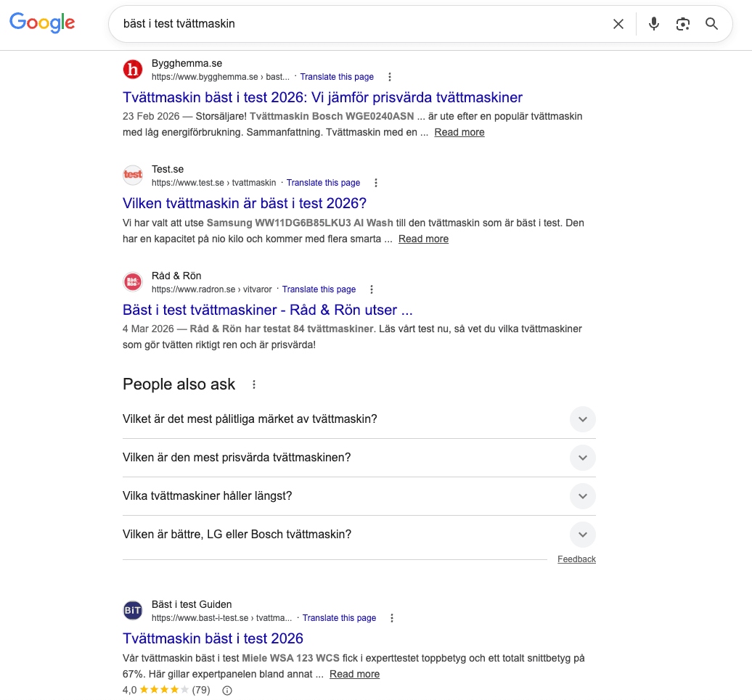This screenshot has height=700, width=752.
Task: Open 'Vilken tvättmaskin är bäst i test 2026?'
Action: [245, 203]
